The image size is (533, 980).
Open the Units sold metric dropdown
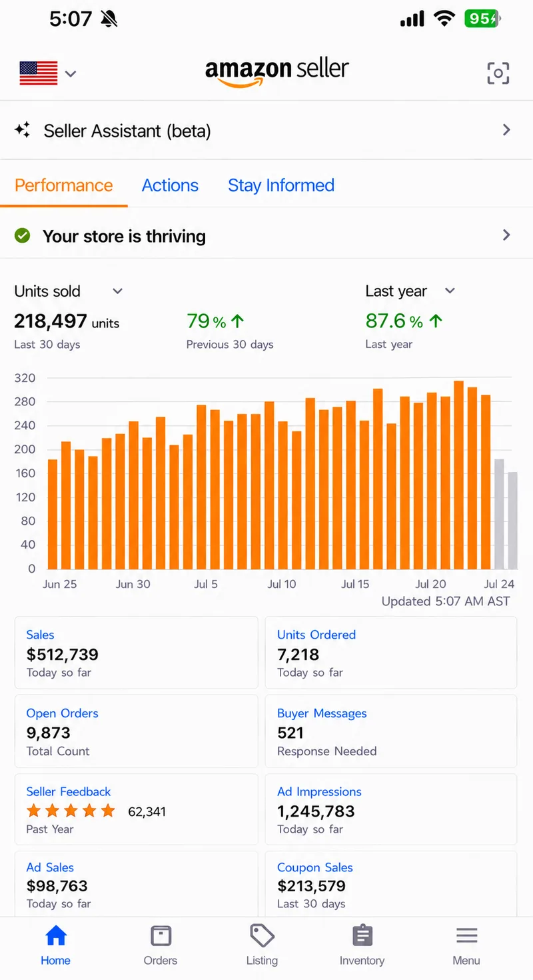click(69, 291)
